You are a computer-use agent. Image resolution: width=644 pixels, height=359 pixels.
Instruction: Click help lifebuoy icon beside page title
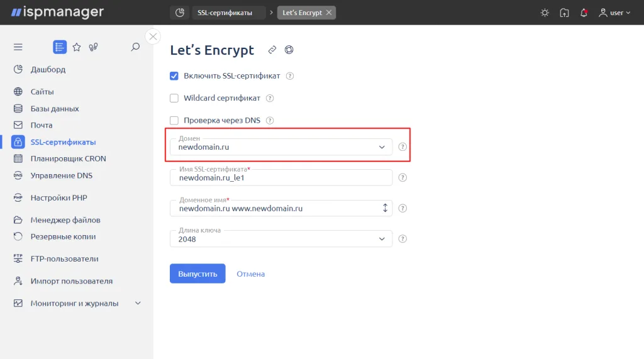[289, 50]
